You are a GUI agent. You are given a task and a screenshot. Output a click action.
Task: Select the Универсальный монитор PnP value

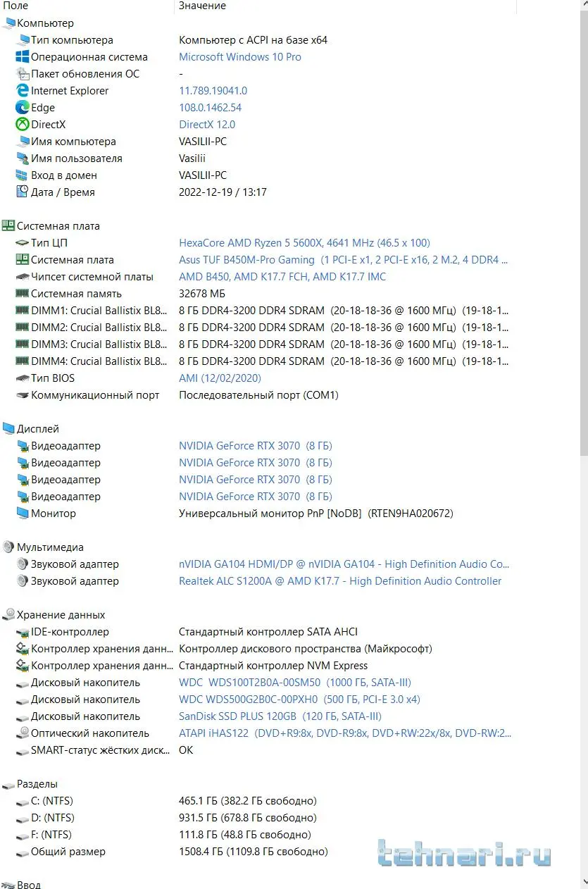pos(316,514)
